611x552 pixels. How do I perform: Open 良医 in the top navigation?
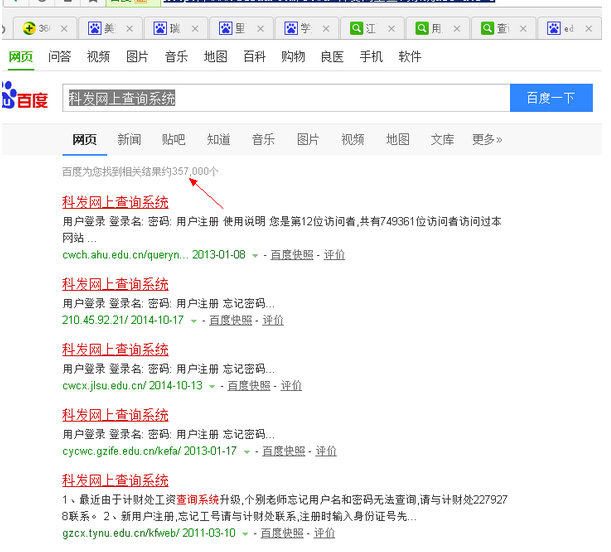click(x=332, y=57)
